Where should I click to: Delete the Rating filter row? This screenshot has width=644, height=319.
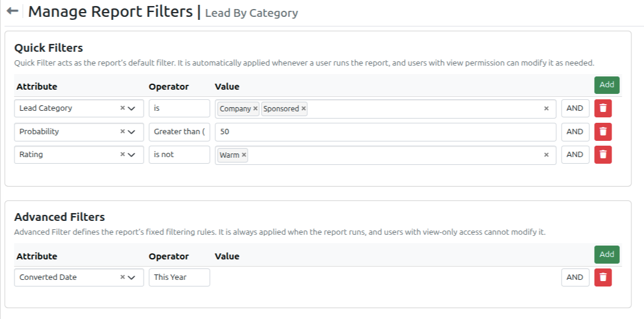coord(603,155)
